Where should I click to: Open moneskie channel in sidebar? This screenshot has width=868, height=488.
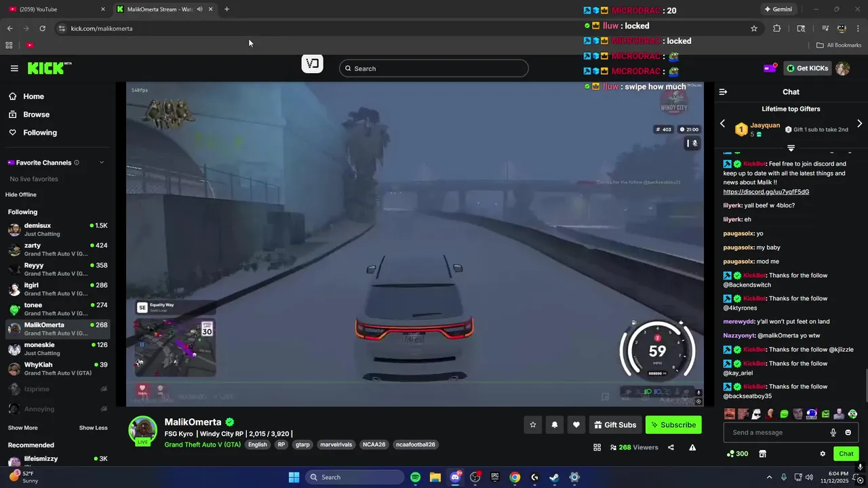[58, 349]
